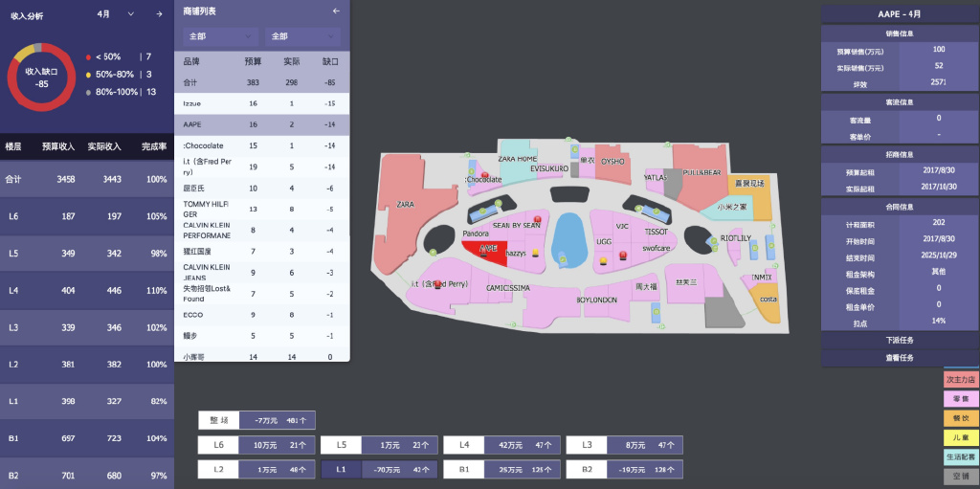Switch to L2 floor tab at bottom

tap(256, 469)
